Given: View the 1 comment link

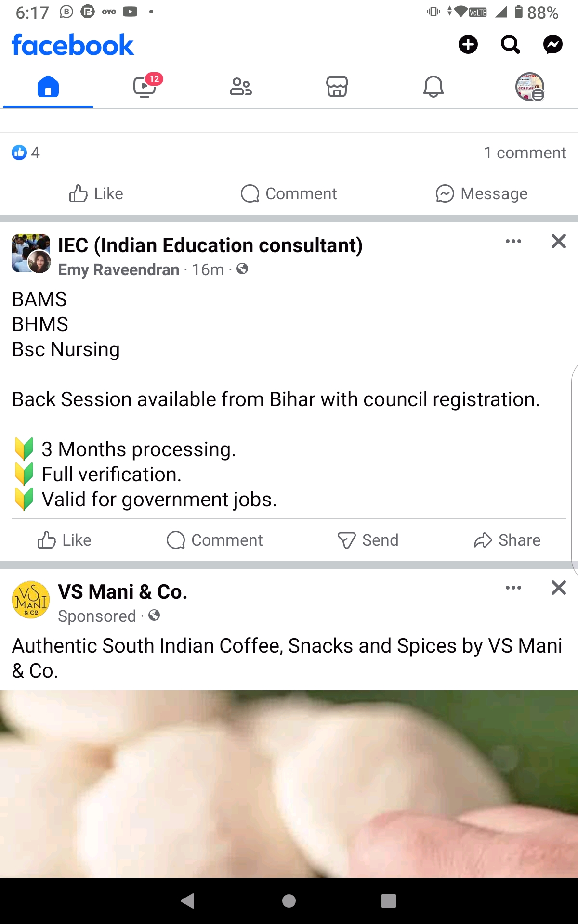Looking at the screenshot, I should pyautogui.click(x=525, y=153).
